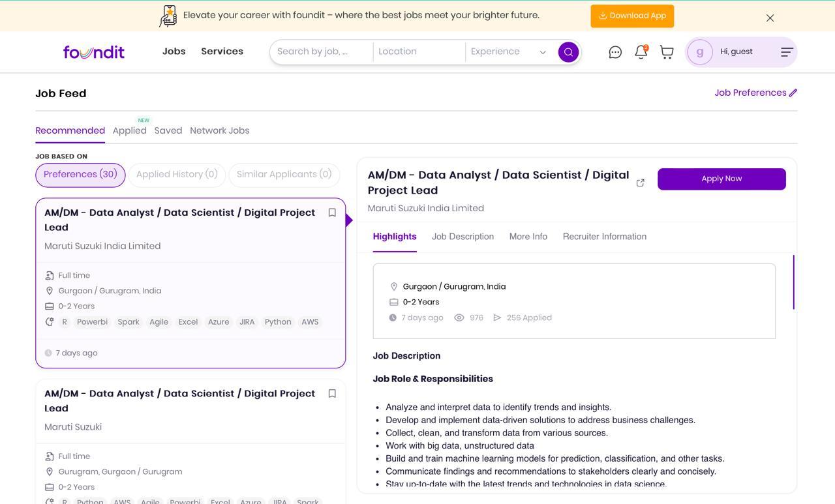
Task: Click the Spark skill tag in first card
Action: click(x=129, y=322)
